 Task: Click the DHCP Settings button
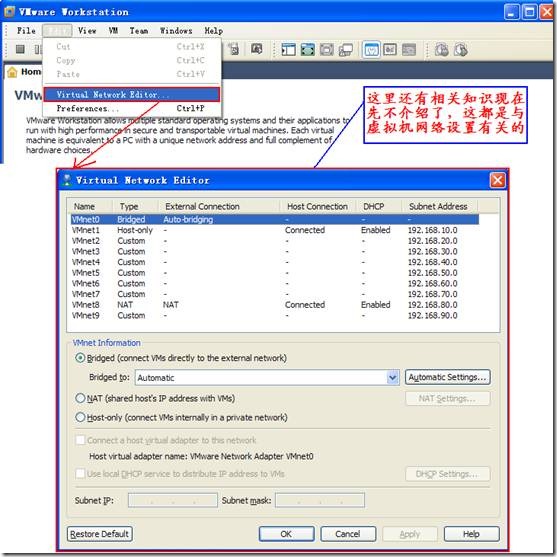448,474
